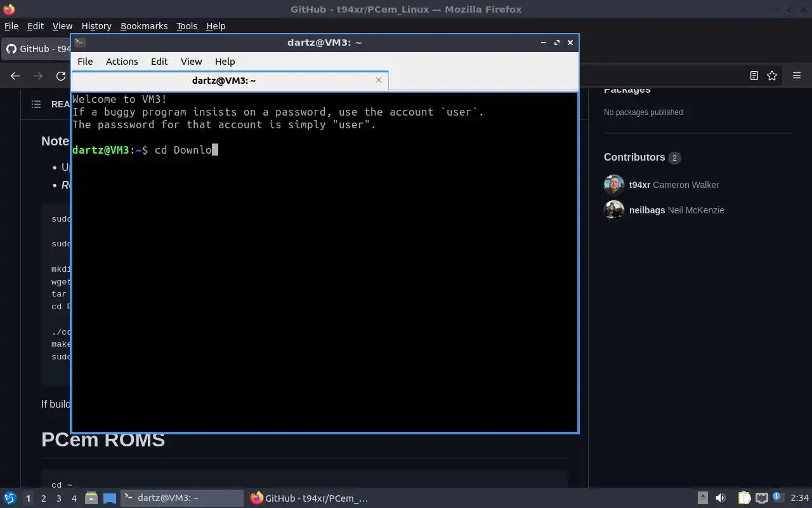Click neilbags contributor avatar
The height and width of the screenshot is (508, 812).
[x=614, y=210]
